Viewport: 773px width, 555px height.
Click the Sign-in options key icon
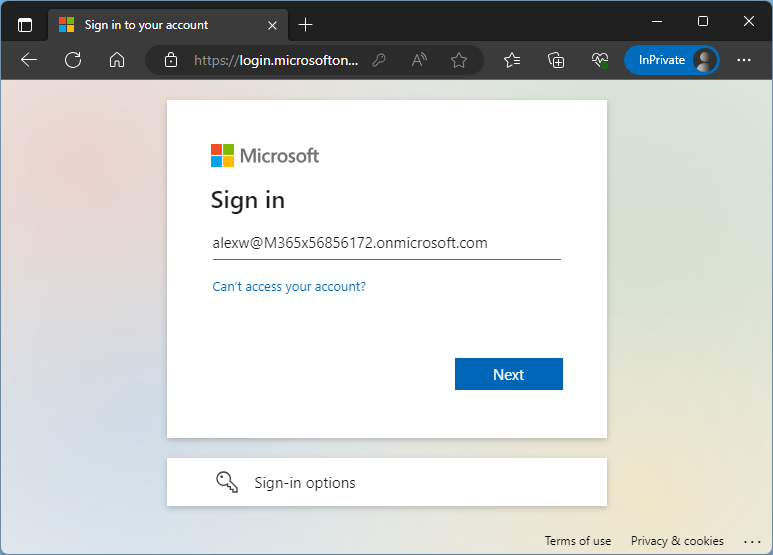[227, 482]
